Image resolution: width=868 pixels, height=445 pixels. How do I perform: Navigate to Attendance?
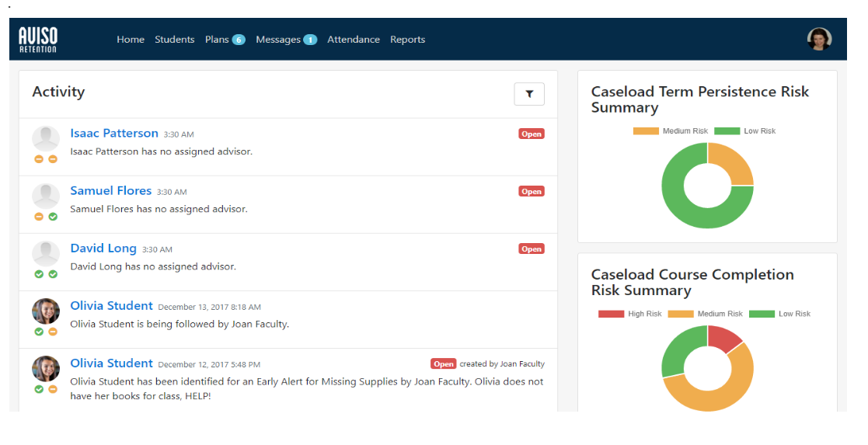tap(353, 40)
